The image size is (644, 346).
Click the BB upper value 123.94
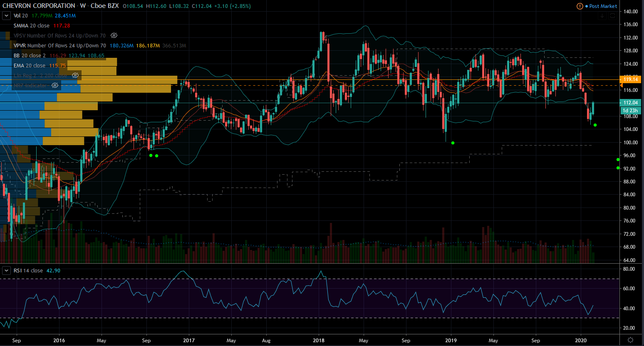click(x=77, y=56)
